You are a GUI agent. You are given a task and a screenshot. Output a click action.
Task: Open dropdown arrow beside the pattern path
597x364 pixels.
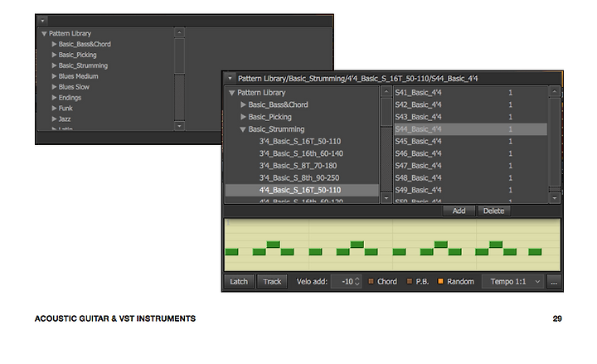230,79
